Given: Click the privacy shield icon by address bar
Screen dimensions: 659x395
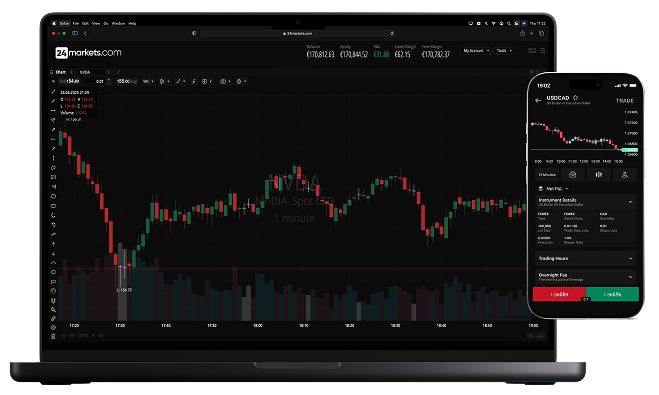Looking at the screenshot, I should (x=194, y=33).
